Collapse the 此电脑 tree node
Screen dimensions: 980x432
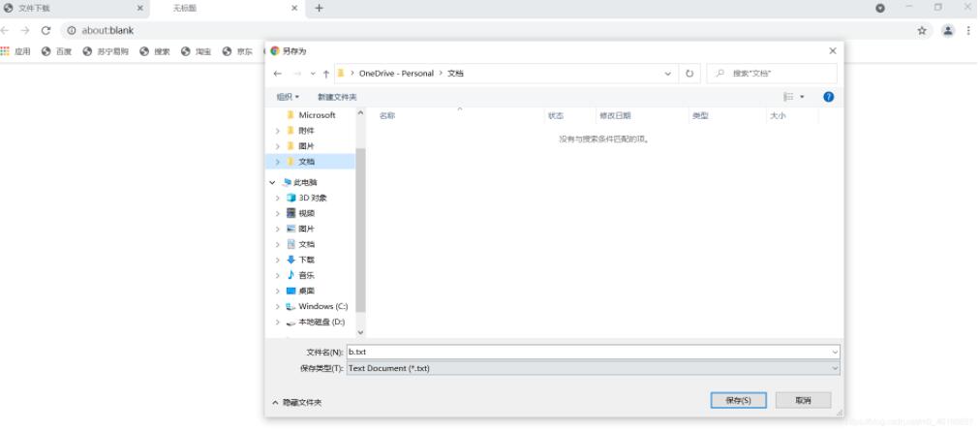click(x=272, y=182)
